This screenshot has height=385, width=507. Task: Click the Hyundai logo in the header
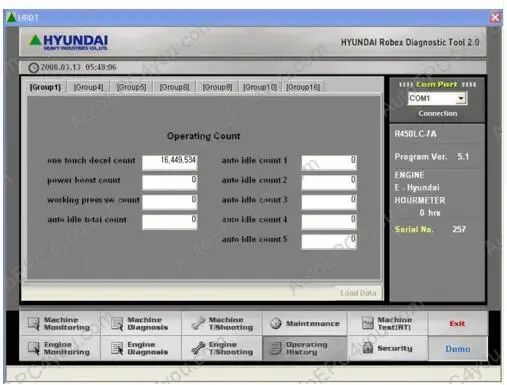tap(68, 42)
